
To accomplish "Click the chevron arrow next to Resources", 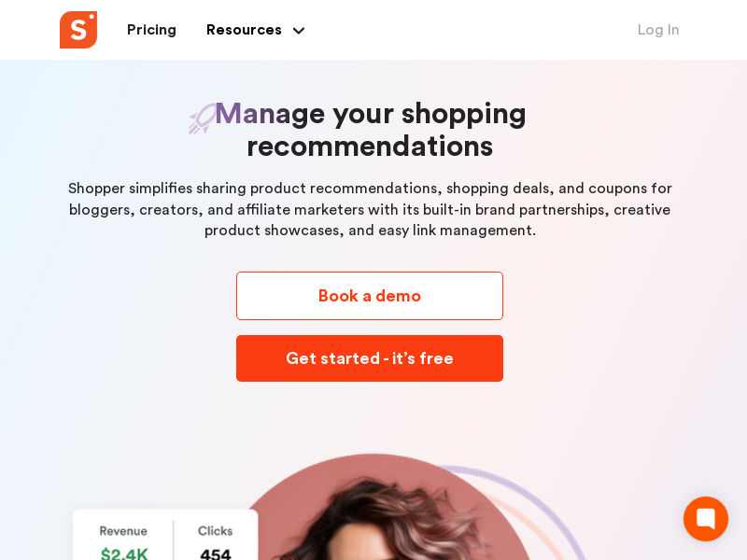I will pyautogui.click(x=299, y=31).
